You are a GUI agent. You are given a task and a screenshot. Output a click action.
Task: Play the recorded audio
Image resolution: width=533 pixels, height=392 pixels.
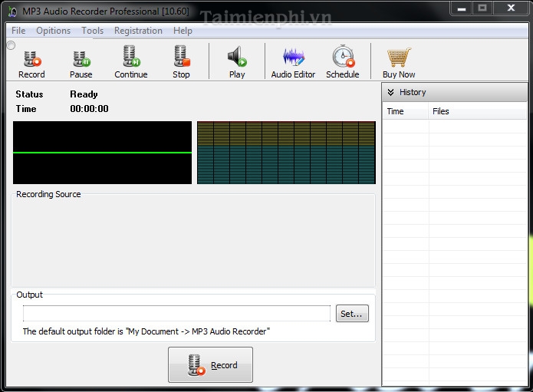click(237, 62)
